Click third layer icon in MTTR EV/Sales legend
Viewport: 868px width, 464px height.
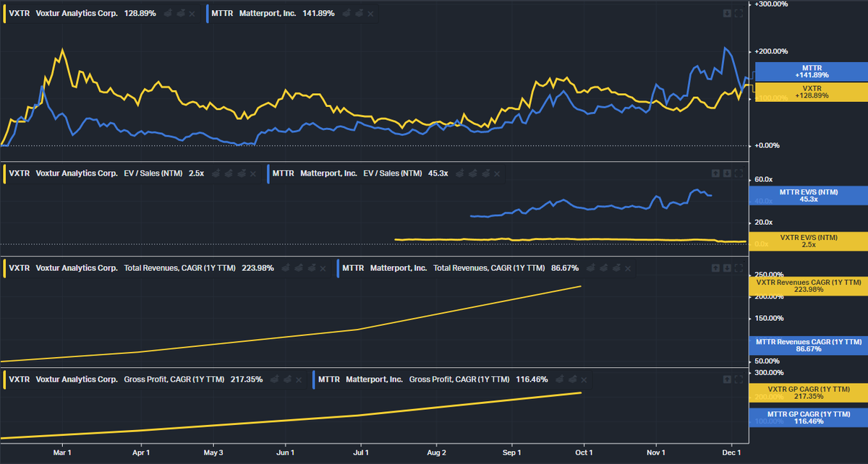pyautogui.click(x=485, y=173)
